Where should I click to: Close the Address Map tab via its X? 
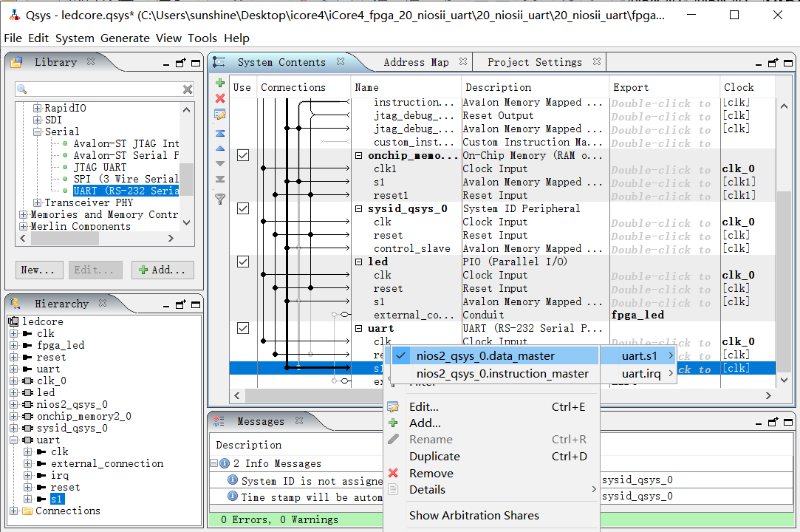(x=463, y=62)
